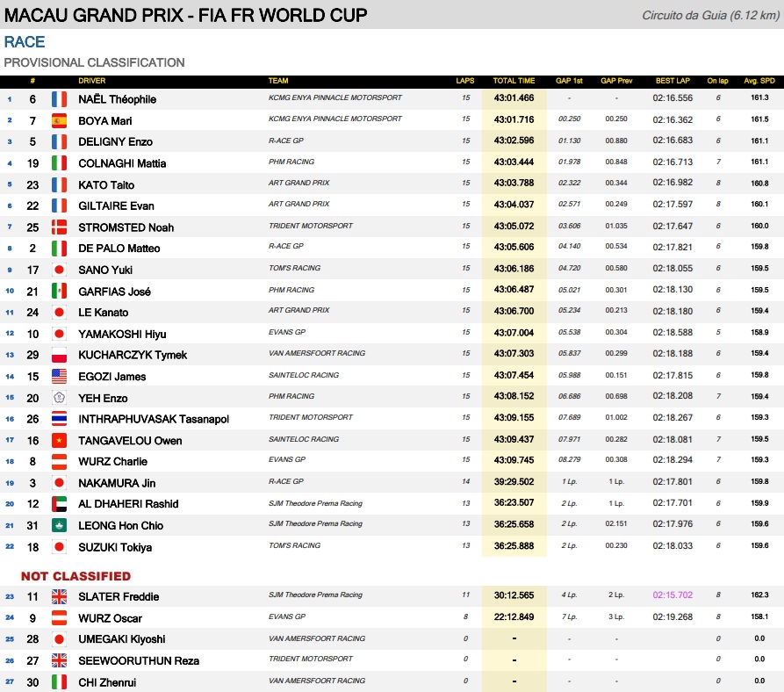
Task: Click the MACAU GRAND PRIX title
Action: 185,16
